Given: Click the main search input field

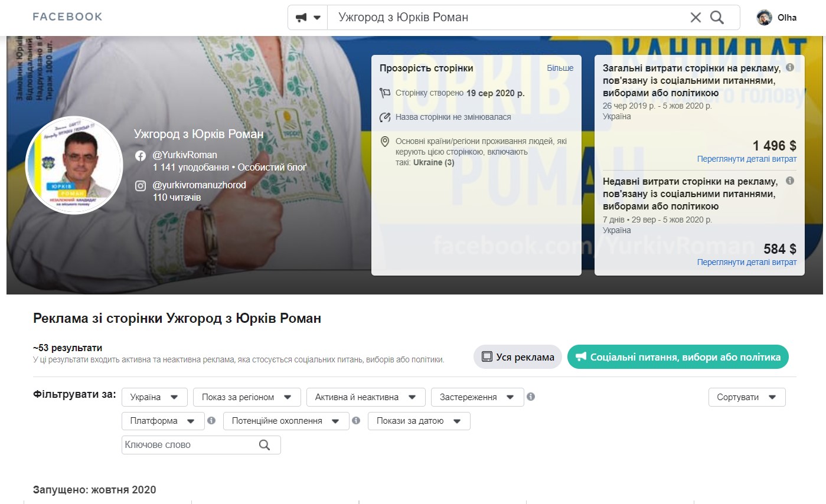Looking at the screenshot, I should [x=509, y=18].
